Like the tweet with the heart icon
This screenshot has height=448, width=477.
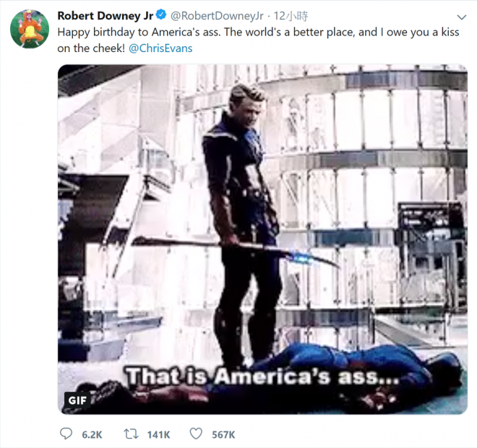(x=196, y=434)
